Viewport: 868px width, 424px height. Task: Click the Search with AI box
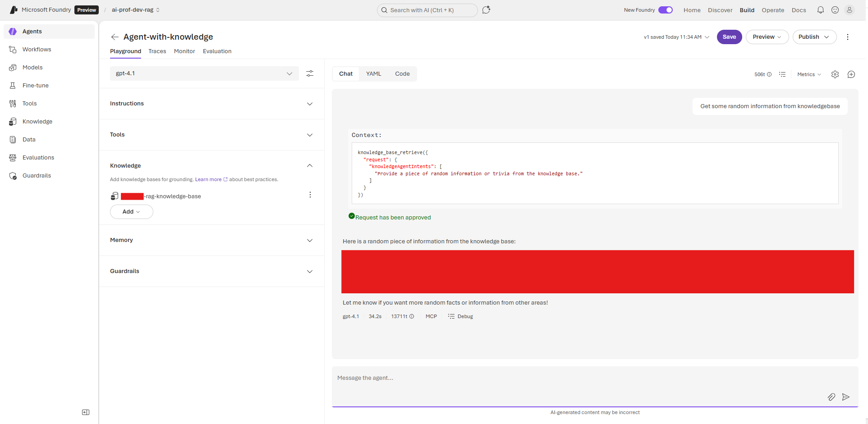(x=427, y=10)
